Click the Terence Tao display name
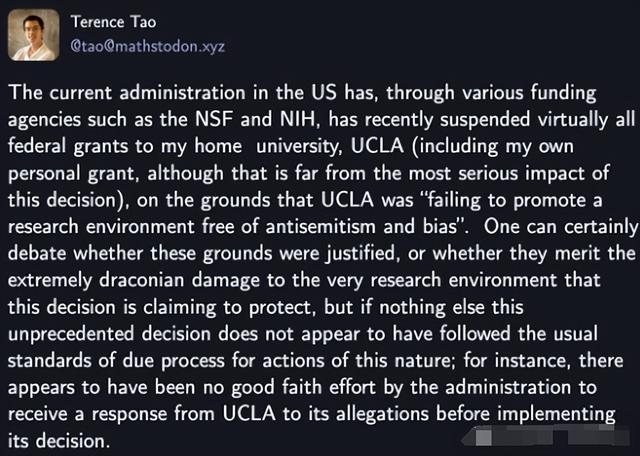The width and height of the screenshot is (640, 456). pyautogui.click(x=113, y=22)
